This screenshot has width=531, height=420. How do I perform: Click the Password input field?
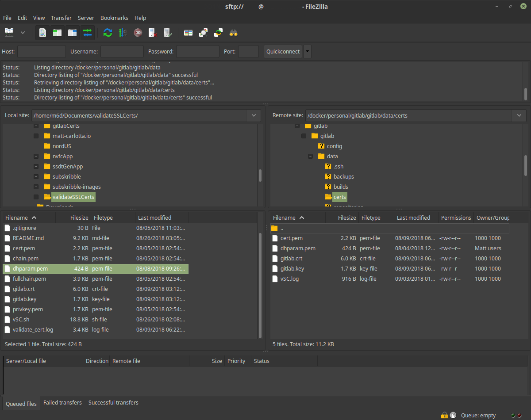198,51
